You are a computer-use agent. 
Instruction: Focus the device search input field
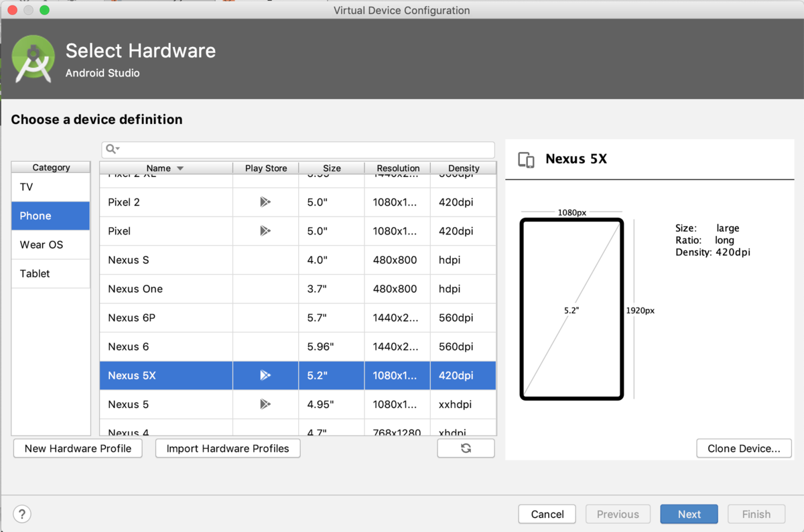[x=298, y=149]
